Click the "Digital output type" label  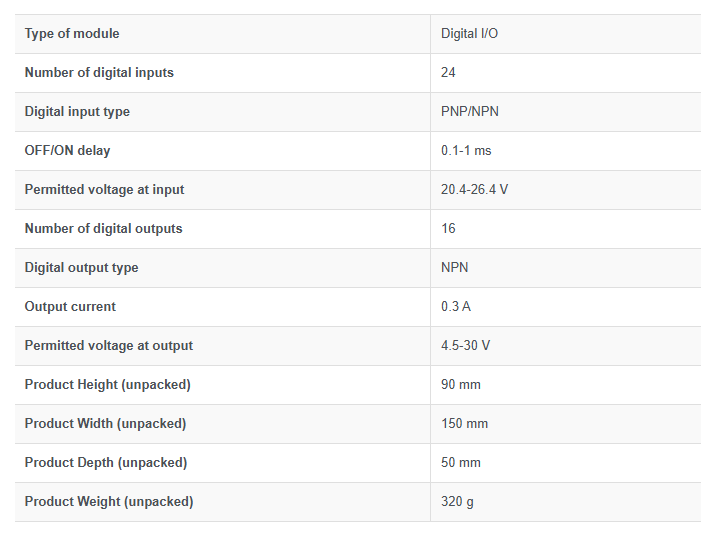point(81,268)
